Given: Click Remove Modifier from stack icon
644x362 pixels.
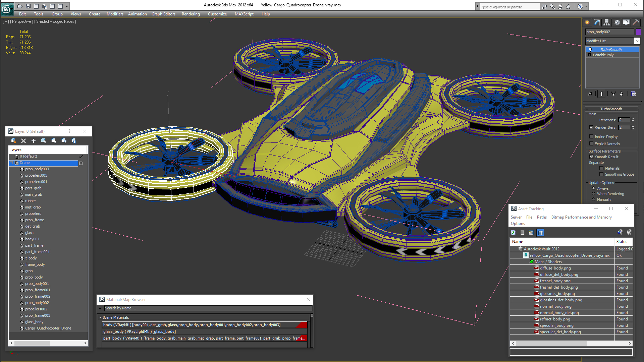Looking at the screenshot, I should pyautogui.click(x=622, y=94).
